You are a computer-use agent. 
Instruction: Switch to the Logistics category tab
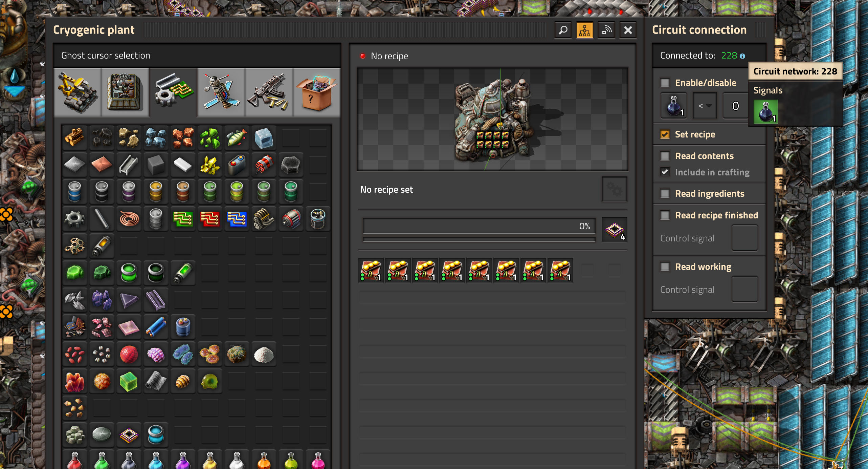click(77, 92)
